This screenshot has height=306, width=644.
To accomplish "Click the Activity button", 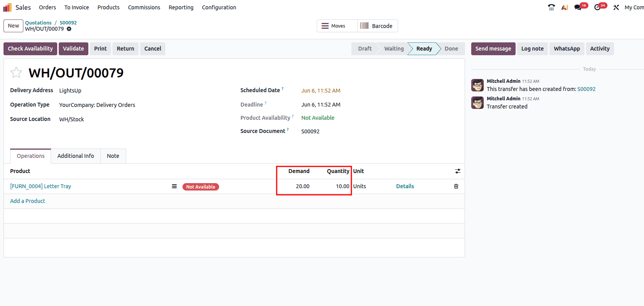I will [x=600, y=49].
